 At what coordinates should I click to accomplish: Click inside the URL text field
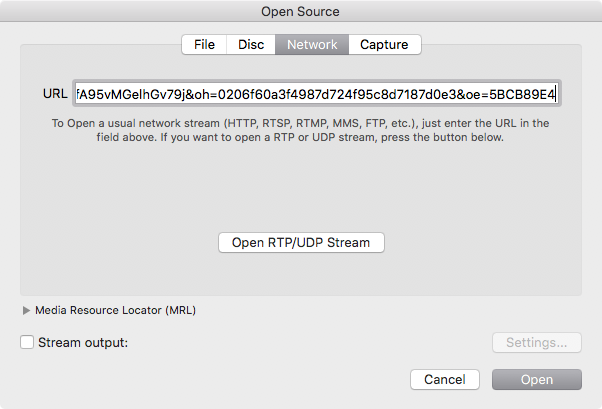point(317,93)
